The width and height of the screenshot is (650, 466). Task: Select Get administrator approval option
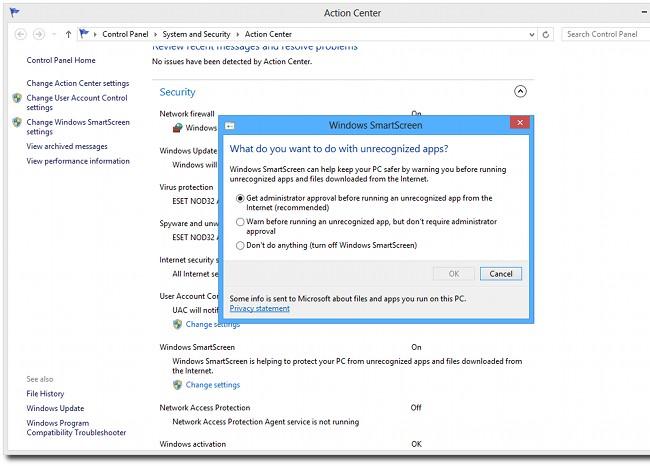240,199
